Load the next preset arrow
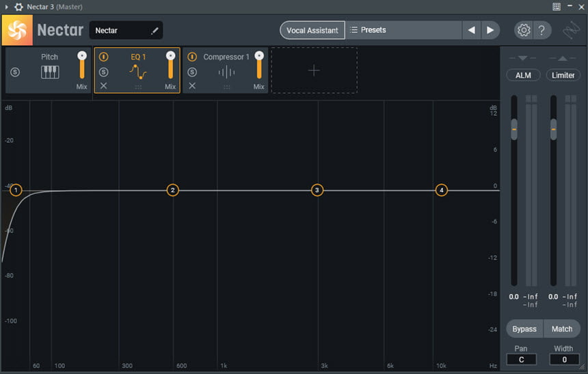The image size is (588, 374). coord(490,30)
